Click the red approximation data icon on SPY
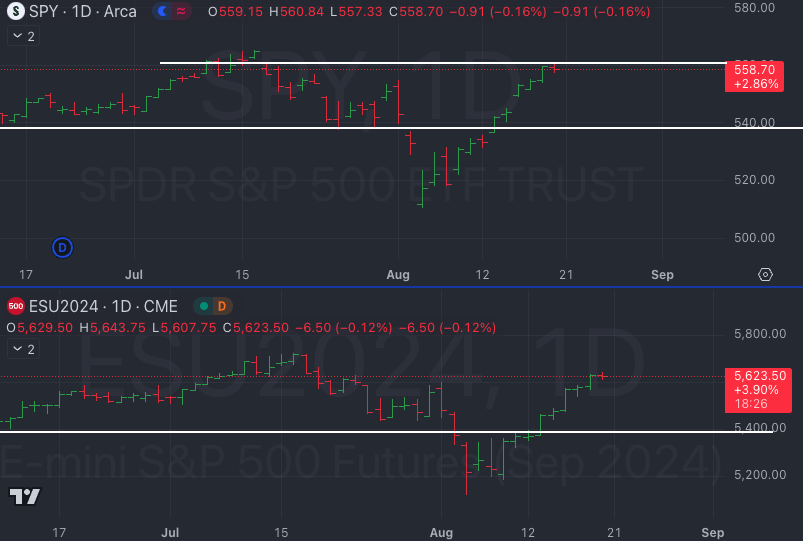 (183, 12)
